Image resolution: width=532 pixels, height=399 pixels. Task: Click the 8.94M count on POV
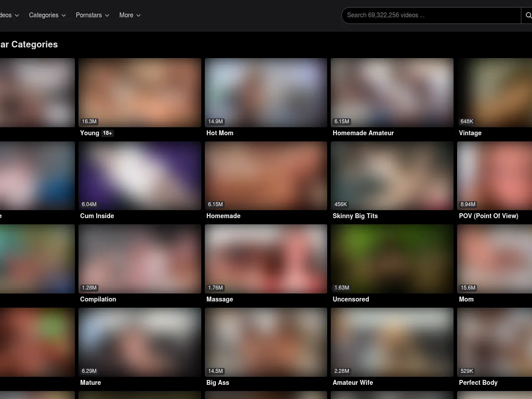click(x=468, y=204)
